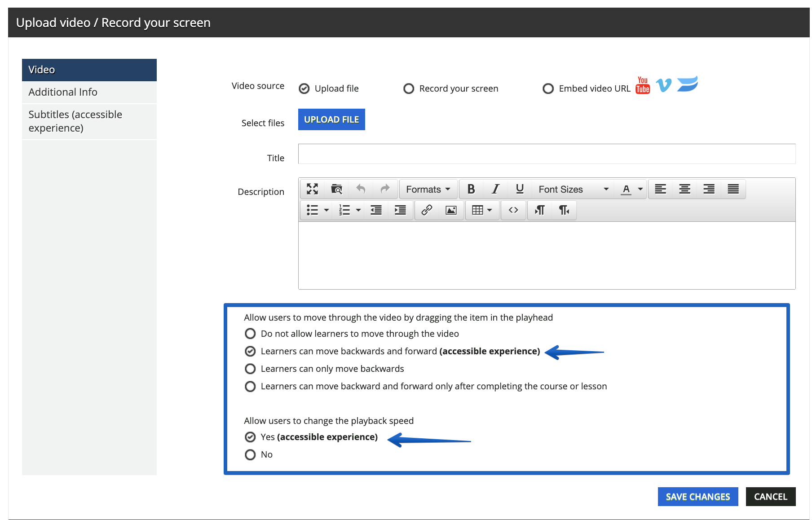
Task: Open the Formats dropdown
Action: coord(428,189)
